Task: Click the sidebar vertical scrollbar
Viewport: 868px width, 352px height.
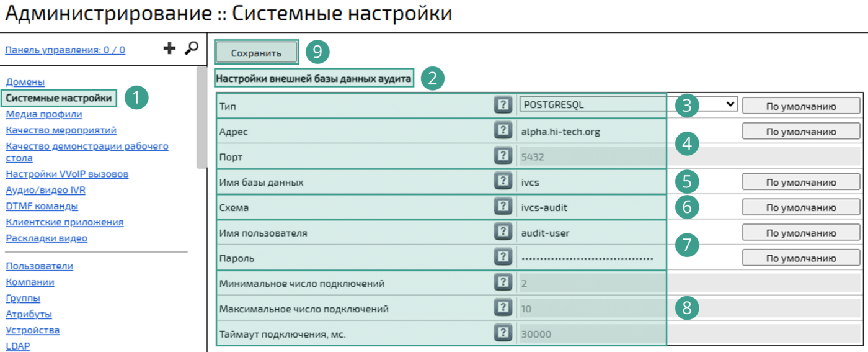Action: [x=201, y=118]
